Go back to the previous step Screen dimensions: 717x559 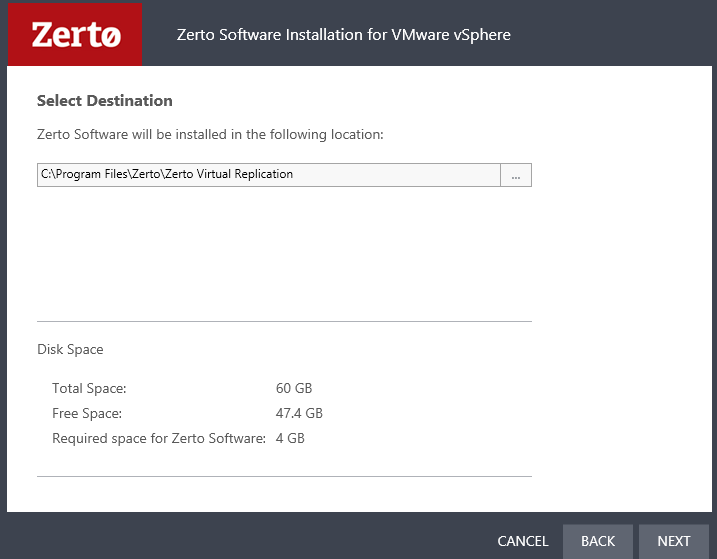(x=598, y=541)
